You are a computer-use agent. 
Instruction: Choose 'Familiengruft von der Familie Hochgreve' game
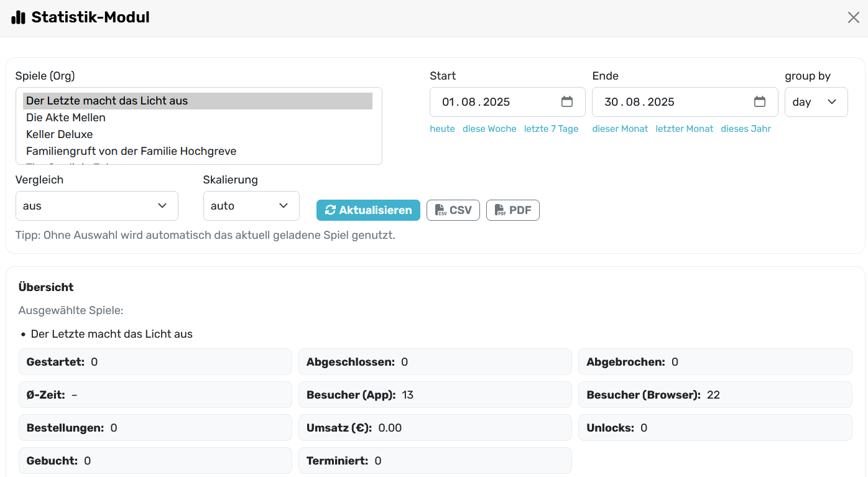131,151
